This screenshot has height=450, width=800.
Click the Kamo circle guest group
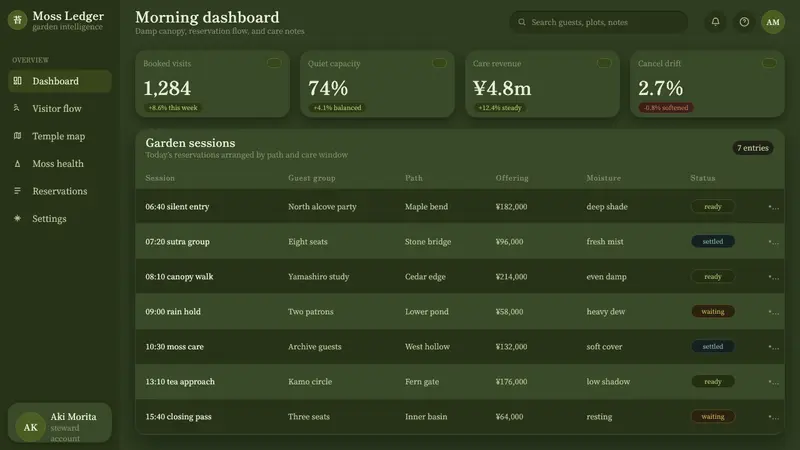point(310,382)
